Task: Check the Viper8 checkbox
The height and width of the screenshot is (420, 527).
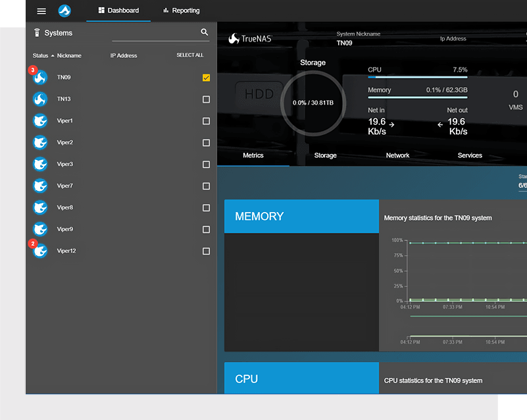Action: (x=207, y=208)
